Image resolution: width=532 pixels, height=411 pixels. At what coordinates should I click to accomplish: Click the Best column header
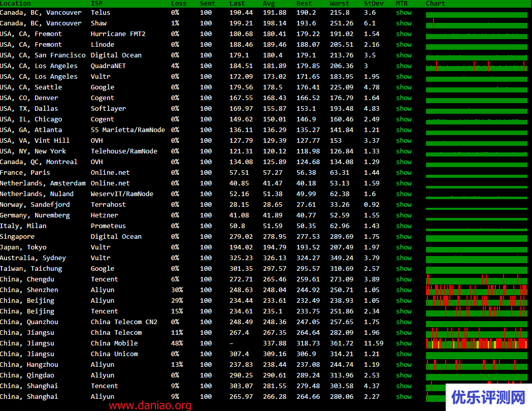point(304,4)
